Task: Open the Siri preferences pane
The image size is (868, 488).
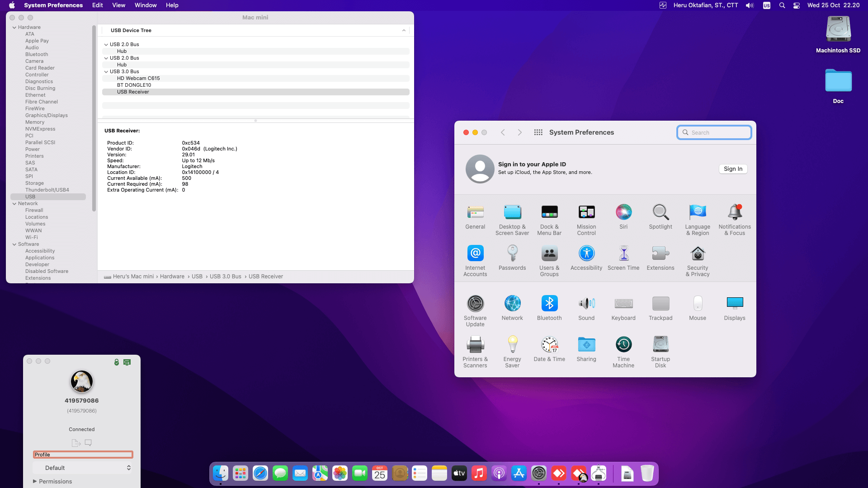Action: coord(623,217)
